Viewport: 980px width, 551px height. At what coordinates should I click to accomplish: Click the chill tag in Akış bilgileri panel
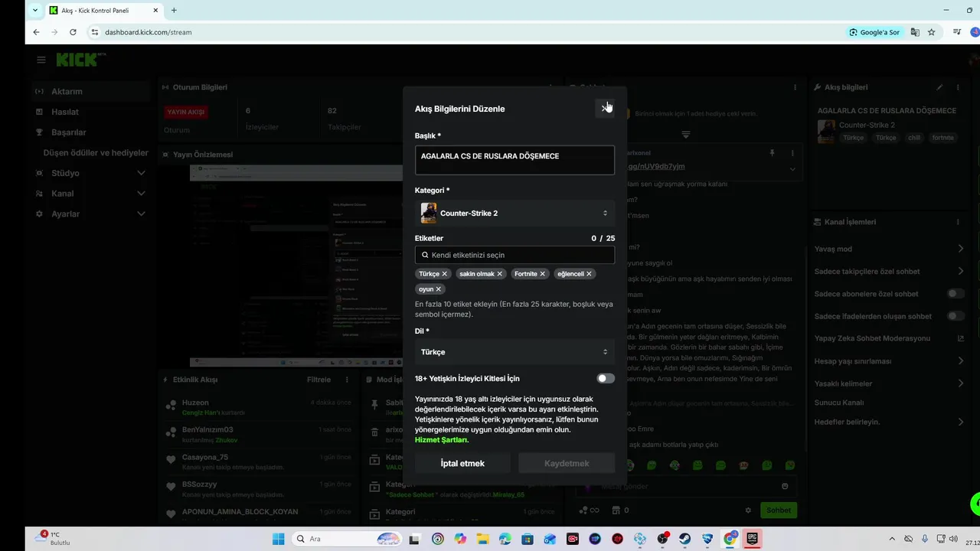coord(913,138)
